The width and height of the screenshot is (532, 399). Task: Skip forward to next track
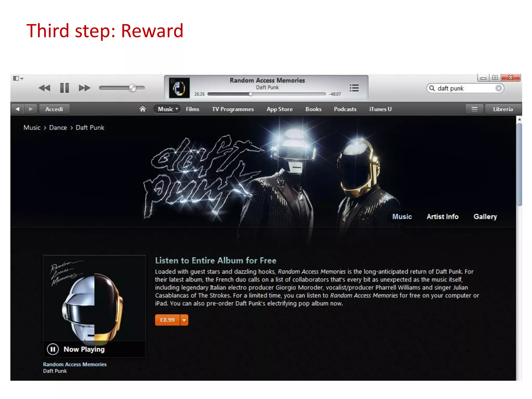coord(84,88)
